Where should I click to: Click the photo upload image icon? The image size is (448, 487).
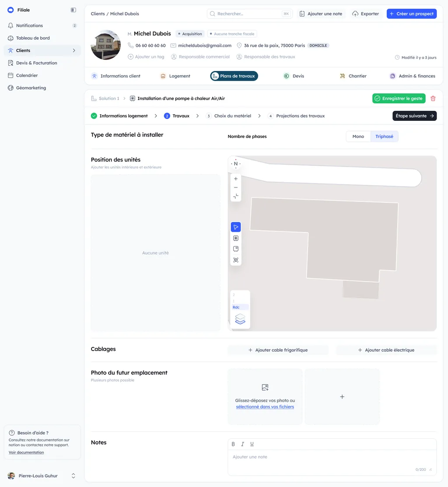(265, 387)
